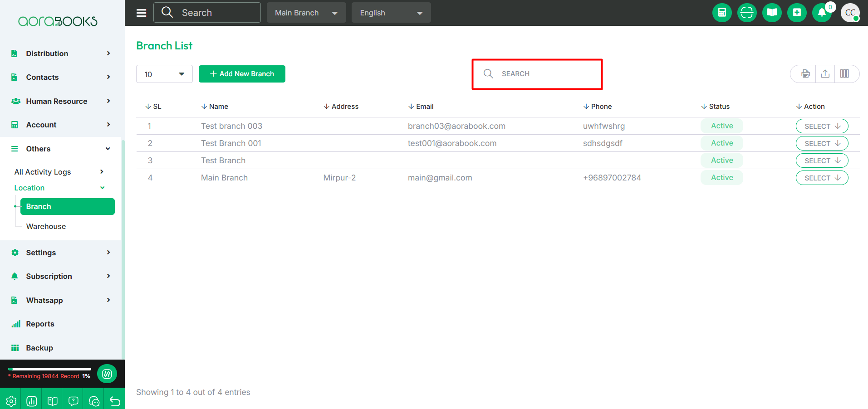
Task: Click the quick add plus icon
Action: tap(797, 13)
